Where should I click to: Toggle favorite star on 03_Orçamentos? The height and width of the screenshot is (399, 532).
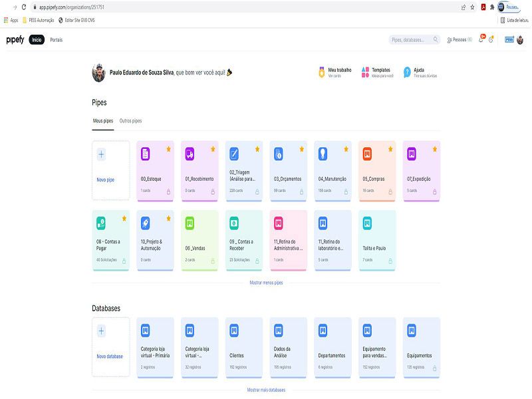pyautogui.click(x=302, y=149)
